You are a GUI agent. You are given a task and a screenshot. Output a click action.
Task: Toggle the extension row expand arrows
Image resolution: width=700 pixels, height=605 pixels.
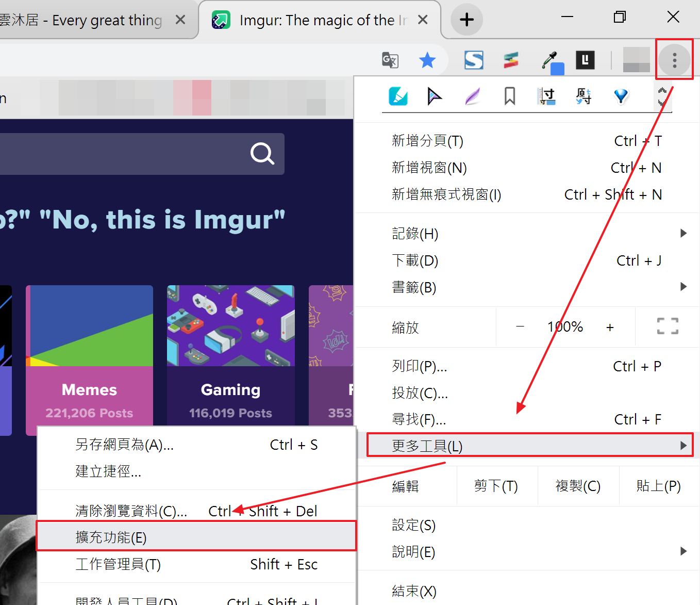[662, 96]
